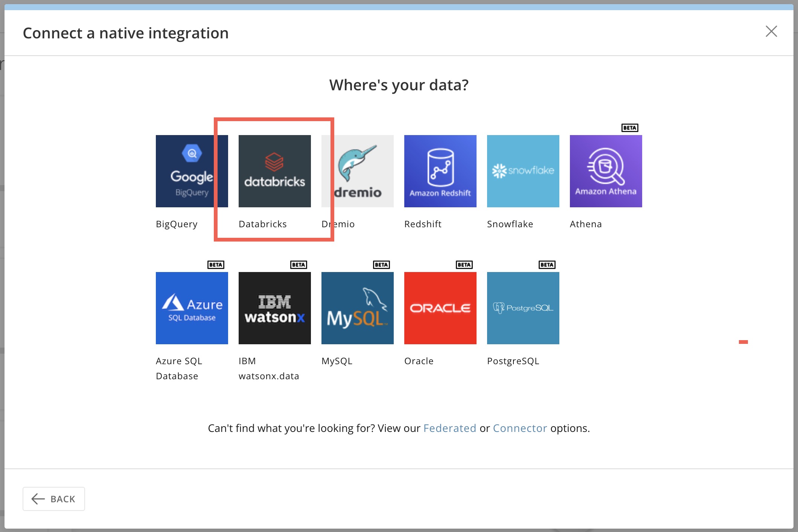Image resolution: width=798 pixels, height=532 pixels.
Task: Choose the highlighted Databricks integration
Action: pos(274,171)
